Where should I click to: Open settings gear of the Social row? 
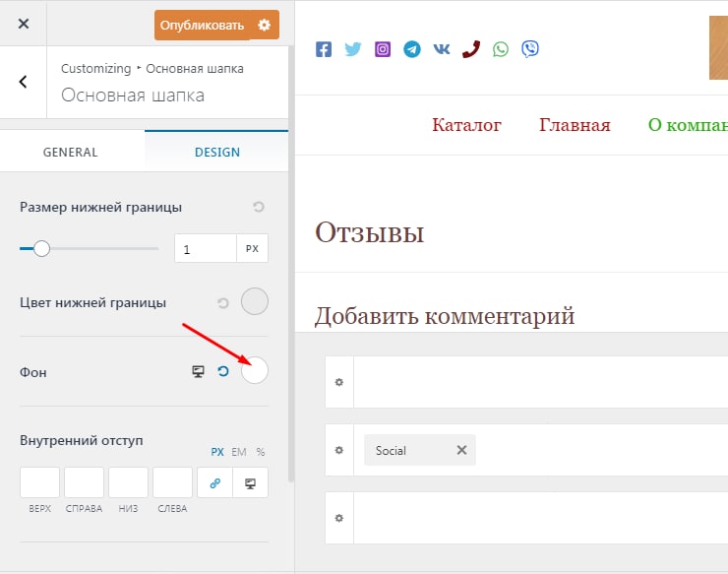pos(339,450)
